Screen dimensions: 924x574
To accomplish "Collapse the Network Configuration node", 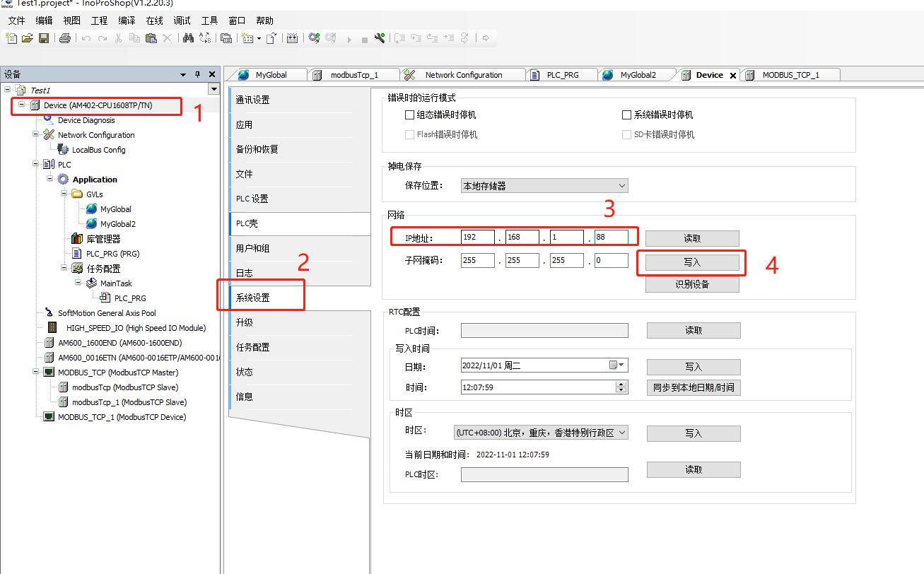I will tap(36, 134).
